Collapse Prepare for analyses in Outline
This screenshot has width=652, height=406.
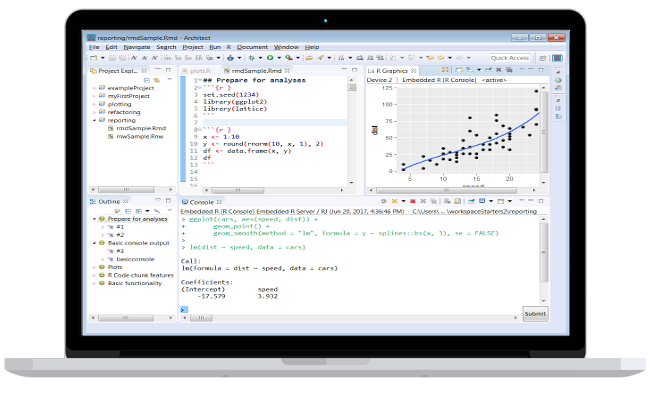94,219
